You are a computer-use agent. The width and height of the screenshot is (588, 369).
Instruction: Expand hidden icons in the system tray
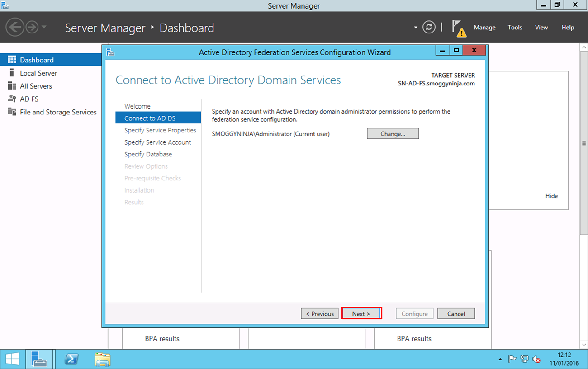500,359
